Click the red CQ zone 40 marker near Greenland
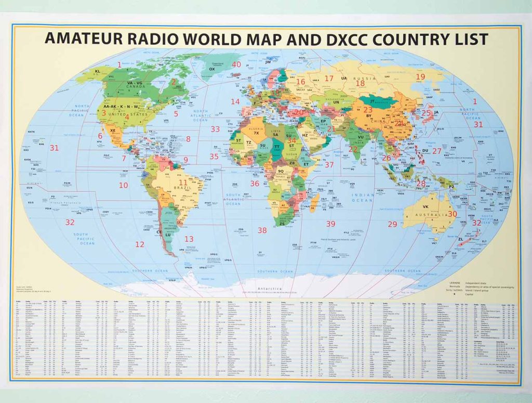The width and height of the screenshot is (532, 403). [x=237, y=65]
